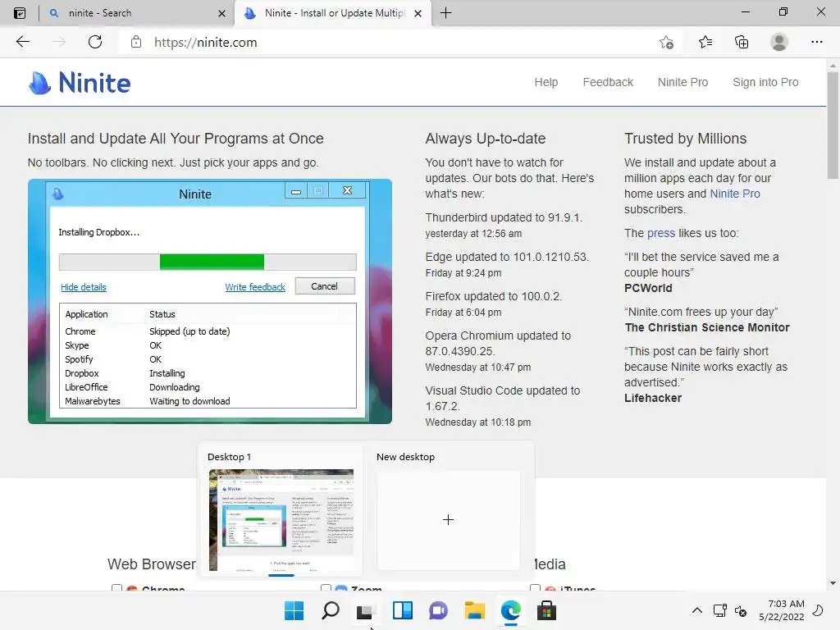The width and height of the screenshot is (840, 630).
Task: Open the muted volume tray icon
Action: click(741, 610)
